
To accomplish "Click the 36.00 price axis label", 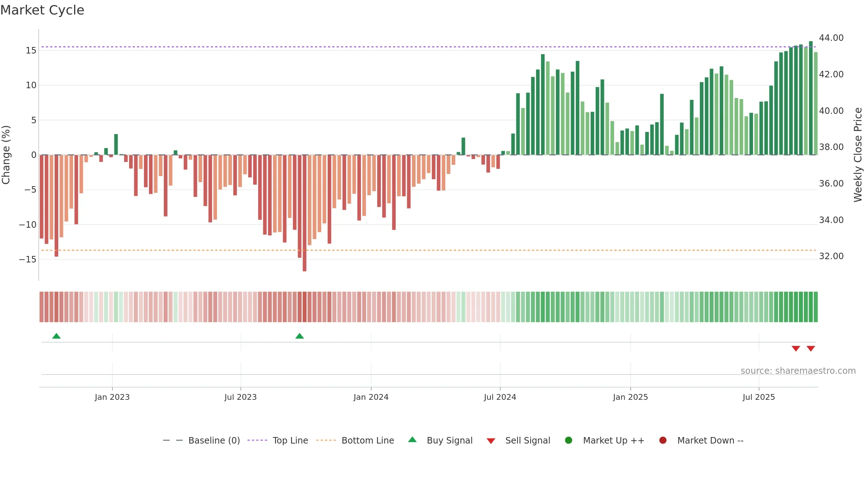I will (831, 183).
